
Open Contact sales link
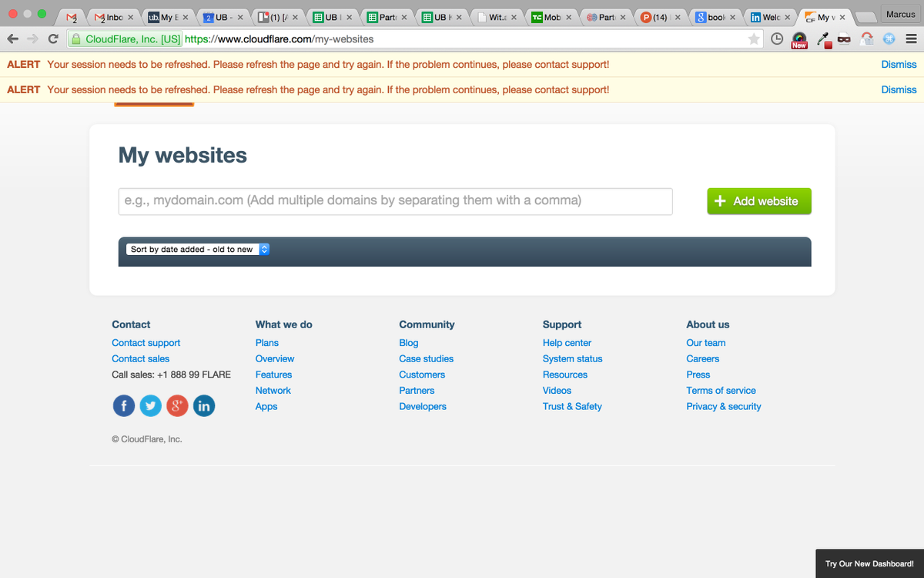141,359
